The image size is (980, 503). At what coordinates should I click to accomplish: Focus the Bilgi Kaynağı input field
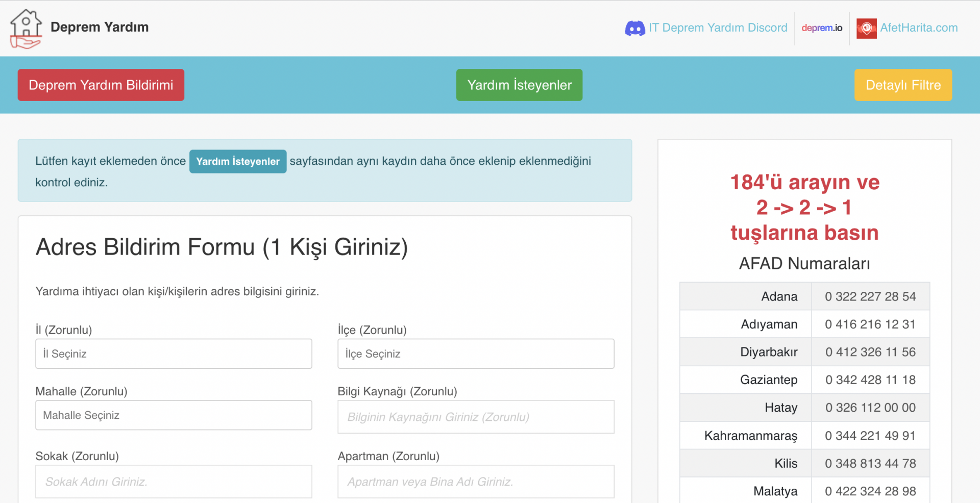point(476,417)
